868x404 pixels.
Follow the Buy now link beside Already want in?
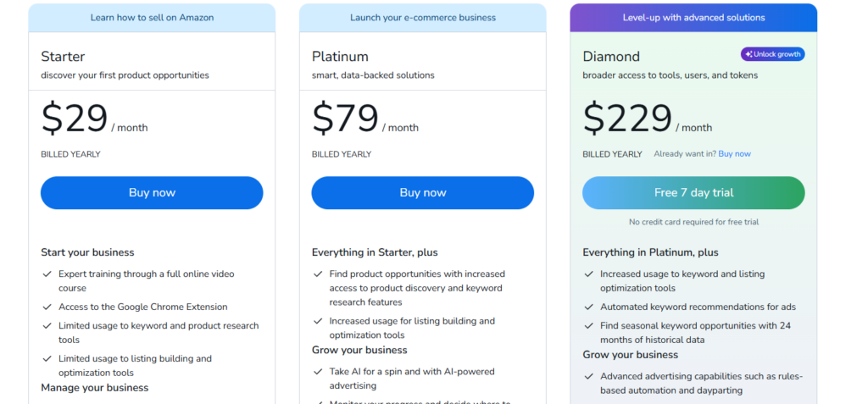tap(734, 154)
